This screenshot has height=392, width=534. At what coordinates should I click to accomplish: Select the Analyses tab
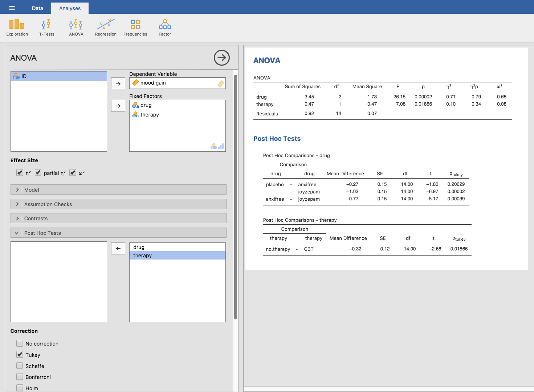(70, 8)
